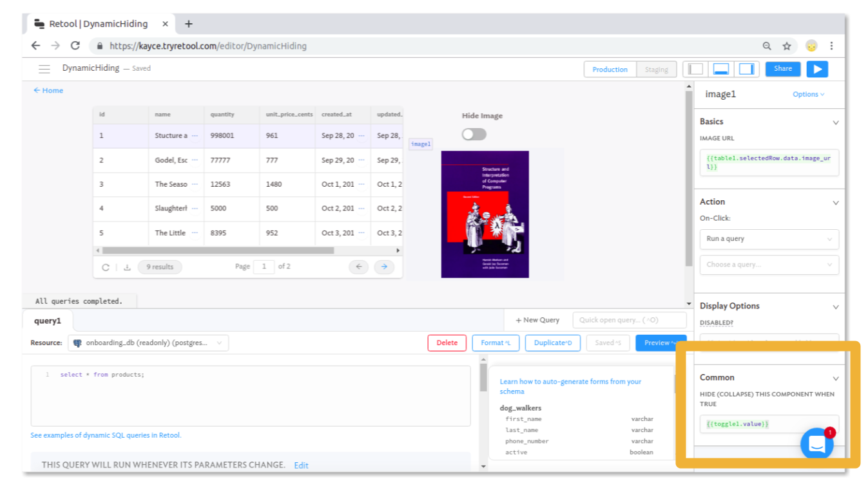
Task: Bookmark page with the star icon
Action: pos(787,46)
